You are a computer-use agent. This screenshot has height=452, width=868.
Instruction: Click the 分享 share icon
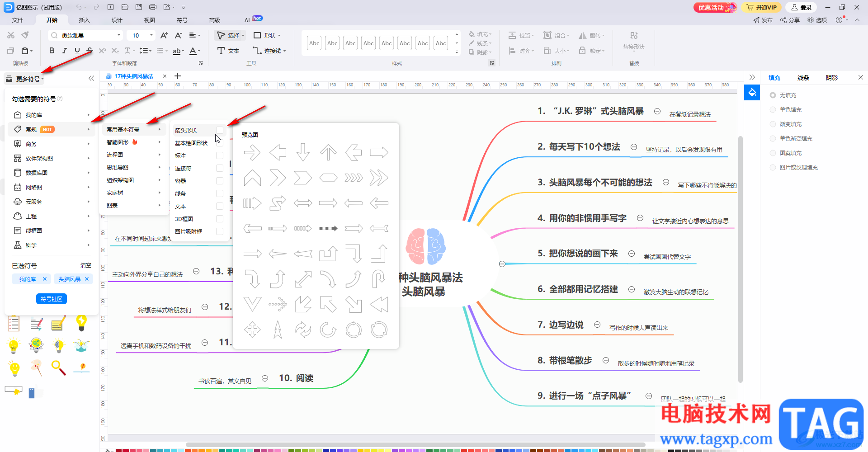tap(790, 20)
